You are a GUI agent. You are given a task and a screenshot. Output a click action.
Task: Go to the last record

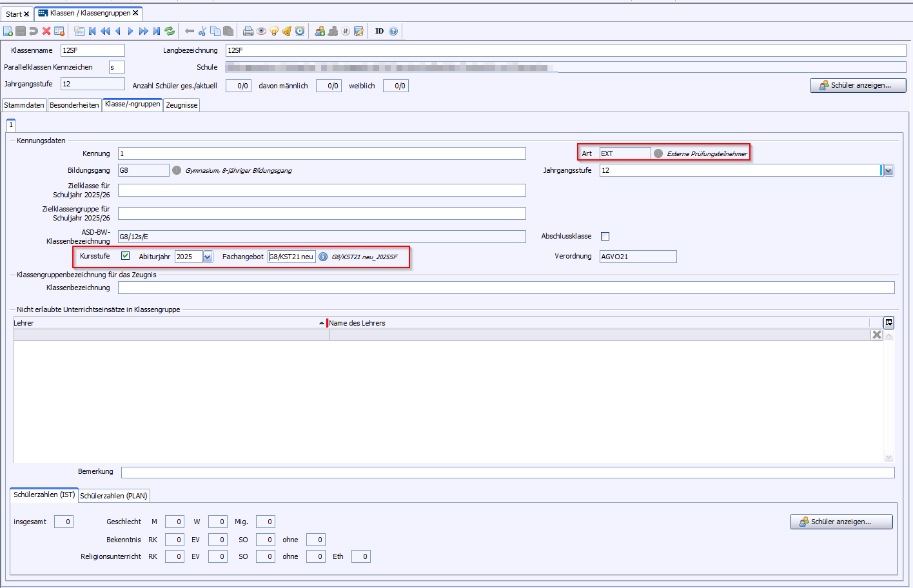click(157, 31)
